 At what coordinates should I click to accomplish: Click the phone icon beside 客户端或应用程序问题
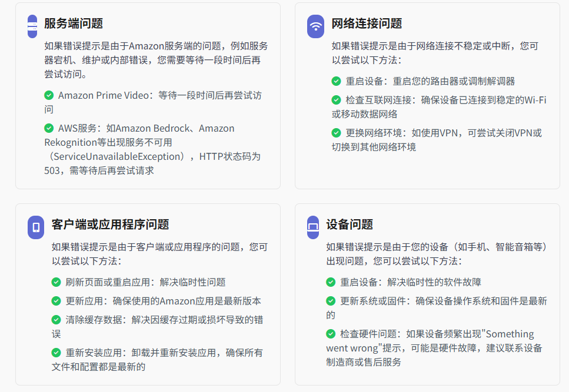coord(36,227)
